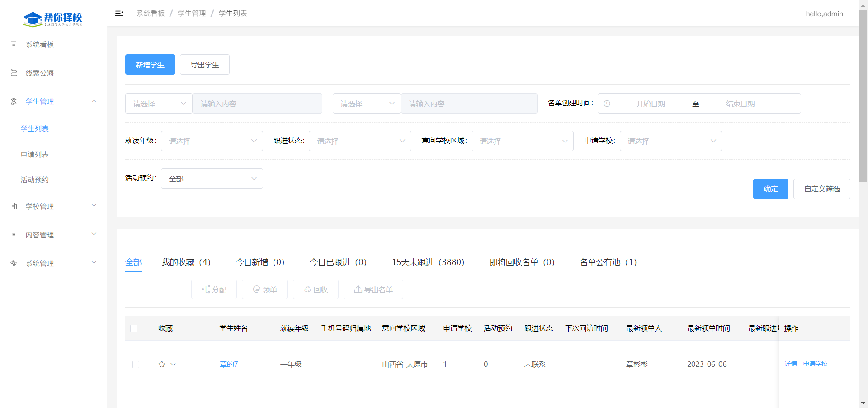Click the second 请输入内容 input field
Viewport: 868px width, 408px height.
tap(469, 104)
